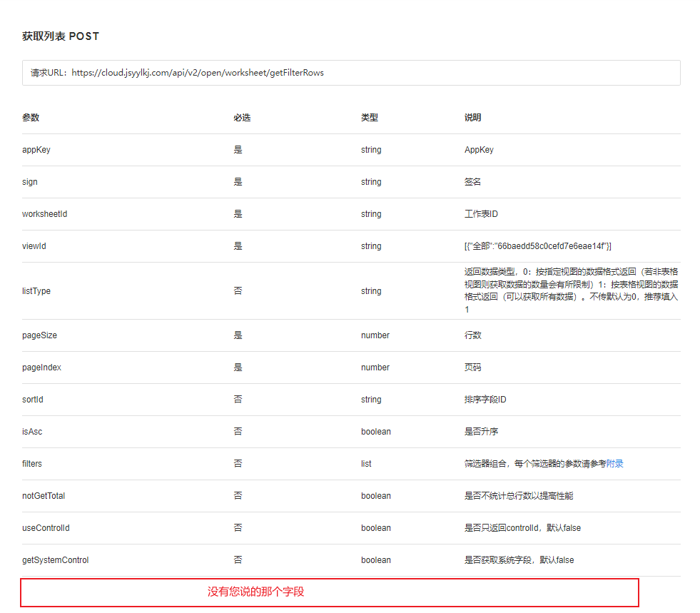The width and height of the screenshot is (700, 613).
Task: Click the viewId parameter name
Action: coord(34,246)
